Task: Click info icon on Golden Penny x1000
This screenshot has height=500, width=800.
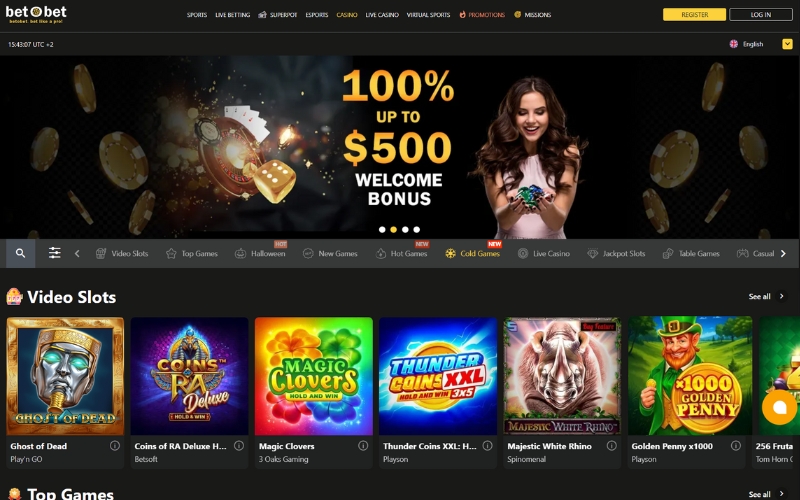Action: pos(736,445)
